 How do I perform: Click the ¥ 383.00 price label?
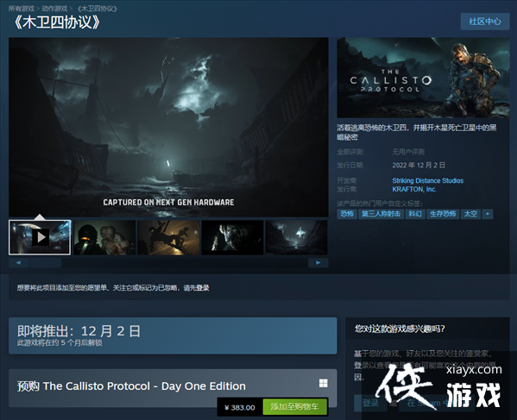[240, 407]
